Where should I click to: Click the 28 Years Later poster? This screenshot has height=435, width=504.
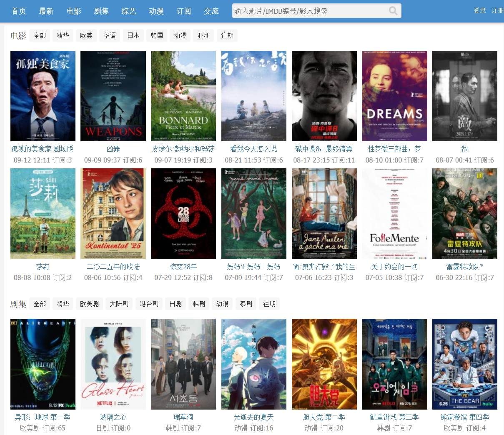pos(183,214)
